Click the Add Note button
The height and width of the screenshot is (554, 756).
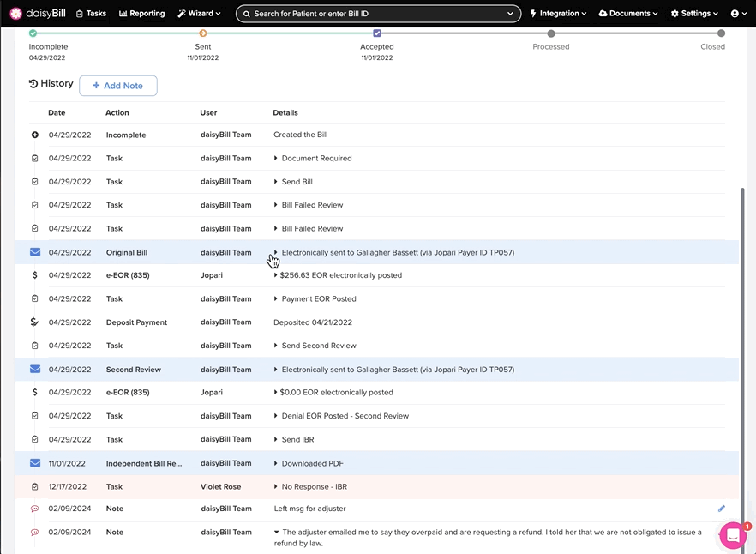(118, 86)
